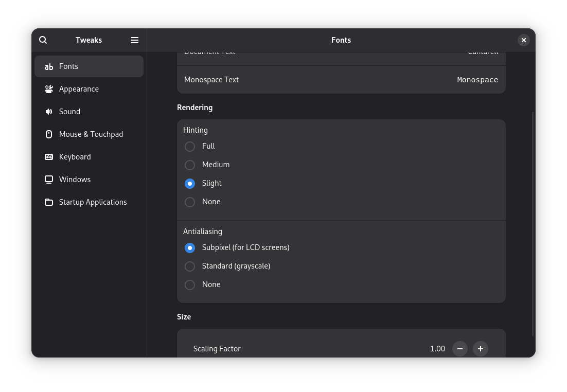This screenshot has height=392, width=567.
Task: Open Startup Applications folder icon
Action: coord(49,202)
